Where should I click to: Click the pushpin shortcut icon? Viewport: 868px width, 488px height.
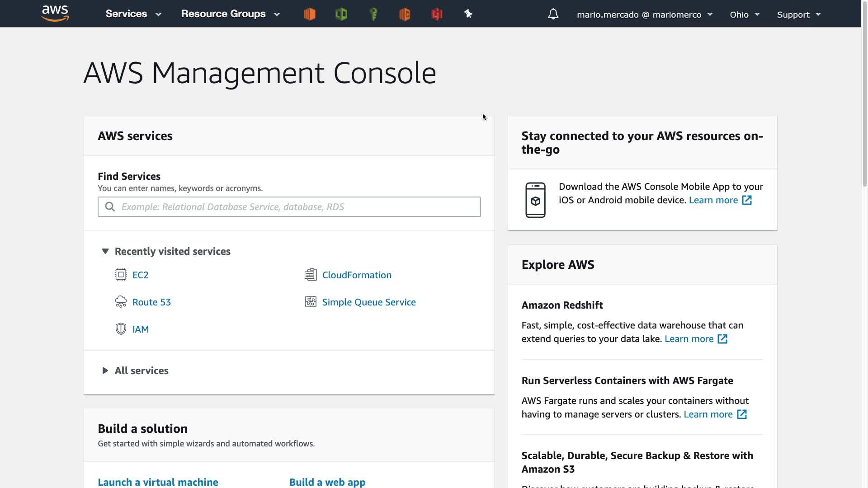468,14
